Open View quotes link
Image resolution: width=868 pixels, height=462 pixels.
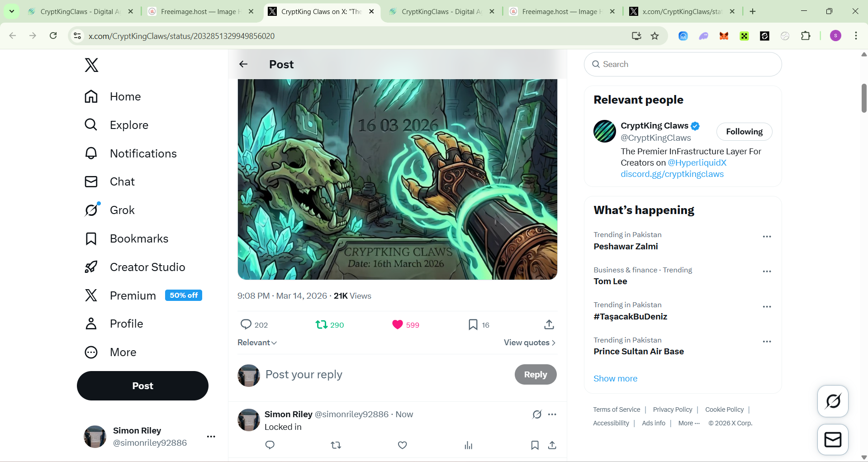pos(530,343)
